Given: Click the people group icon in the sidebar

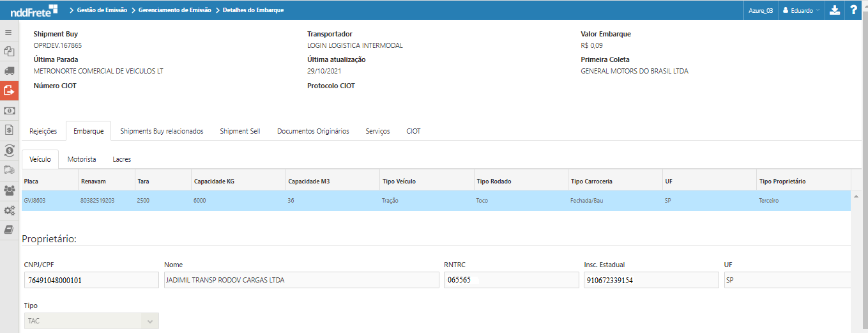Looking at the screenshot, I should pos(9,190).
